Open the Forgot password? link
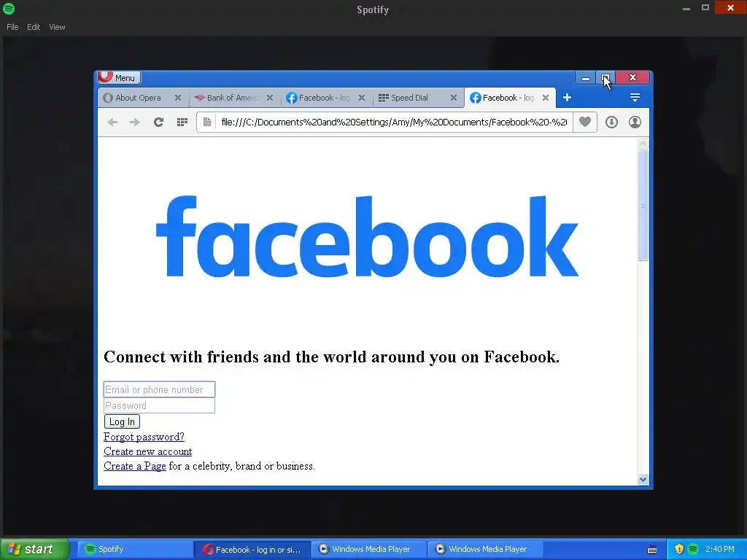The image size is (747, 560). point(144,437)
